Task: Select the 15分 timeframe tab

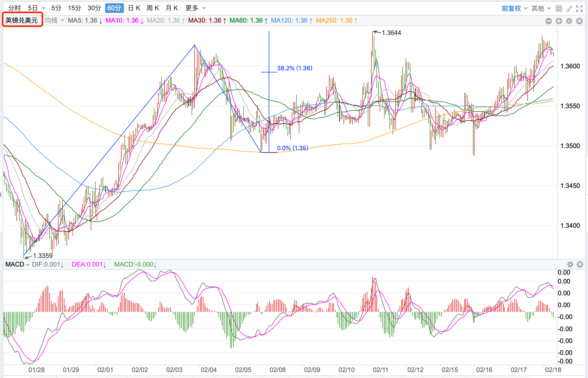Action: (74, 8)
